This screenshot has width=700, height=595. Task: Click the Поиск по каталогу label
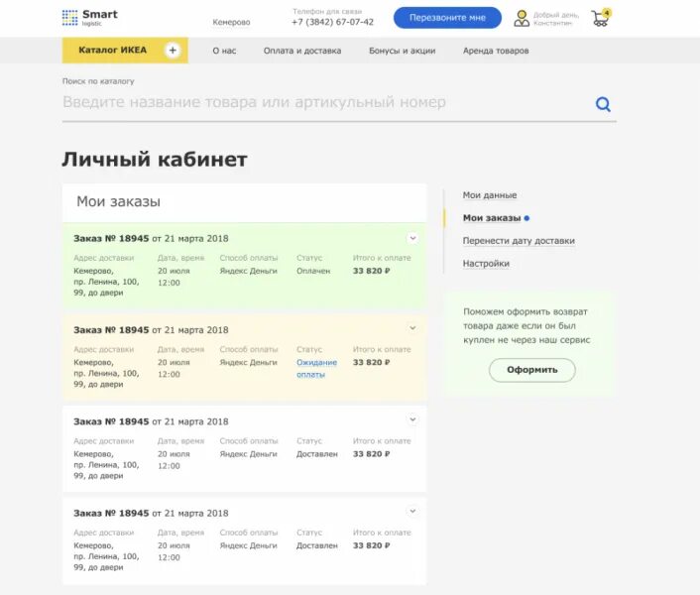pyautogui.click(x=98, y=81)
